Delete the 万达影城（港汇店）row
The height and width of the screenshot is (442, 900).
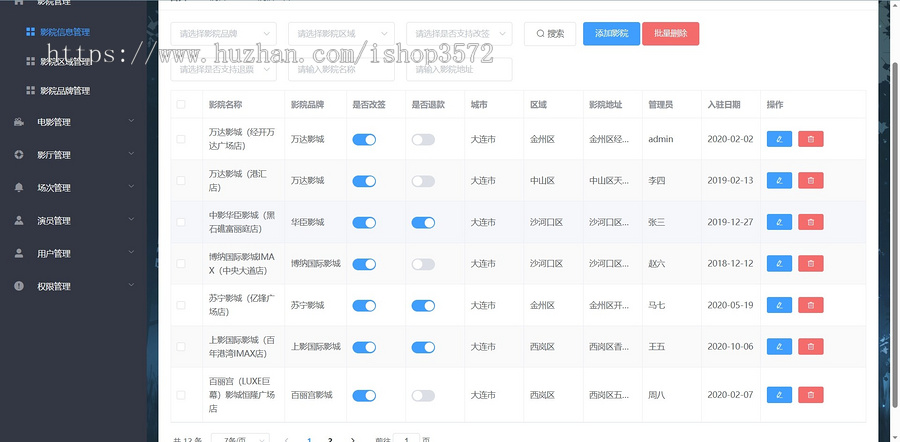pyautogui.click(x=810, y=180)
